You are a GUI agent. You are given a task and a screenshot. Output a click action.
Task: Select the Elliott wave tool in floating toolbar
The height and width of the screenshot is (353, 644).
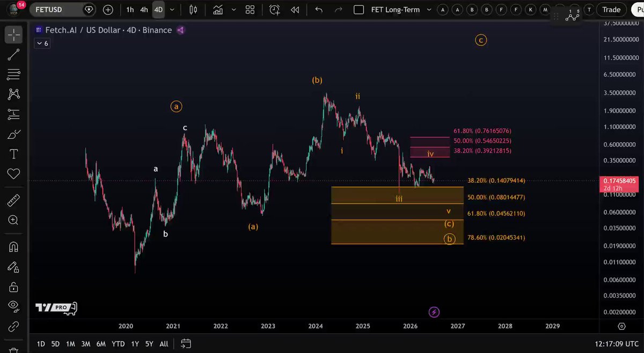[573, 16]
